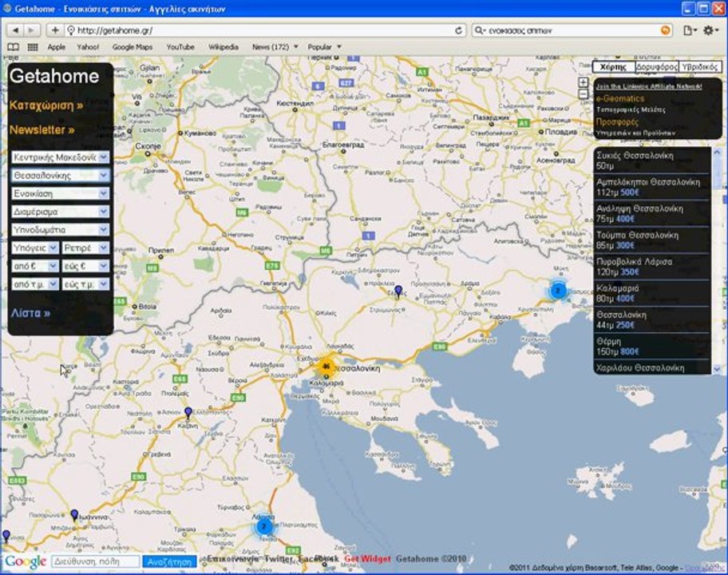
Task: Open the Θεσσαλονίκης prefecture dropdown
Action: 61,176
